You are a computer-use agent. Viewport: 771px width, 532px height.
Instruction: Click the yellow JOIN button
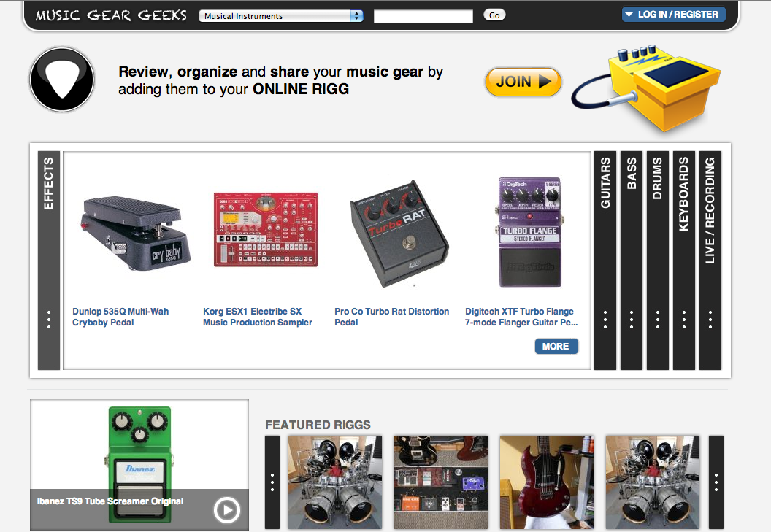tap(523, 82)
